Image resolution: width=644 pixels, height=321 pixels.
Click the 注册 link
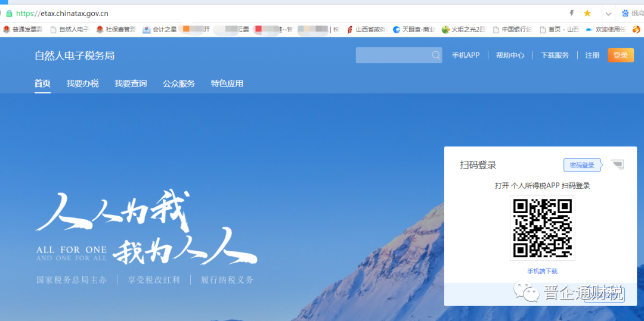[592, 55]
